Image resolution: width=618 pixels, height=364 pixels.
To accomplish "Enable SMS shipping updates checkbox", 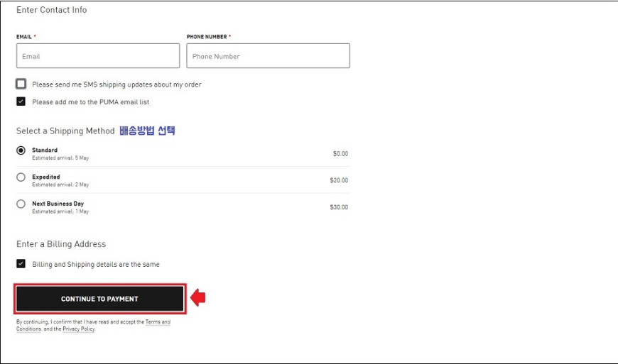I will point(21,84).
